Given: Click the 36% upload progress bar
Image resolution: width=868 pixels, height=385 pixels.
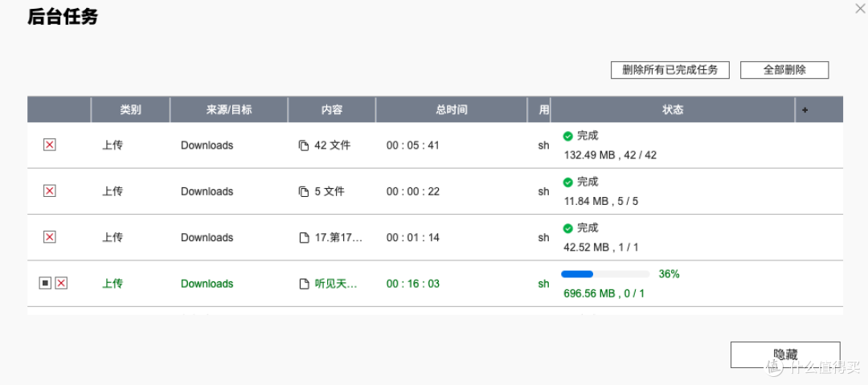Looking at the screenshot, I should pos(605,273).
